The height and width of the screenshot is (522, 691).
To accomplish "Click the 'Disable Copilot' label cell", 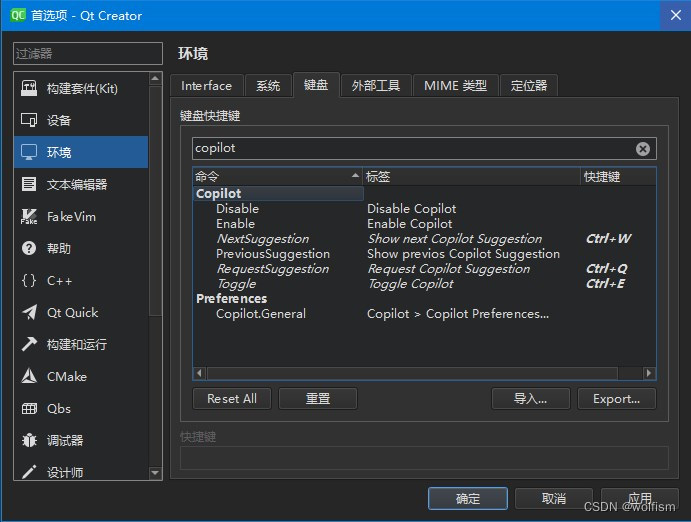I will coord(411,209).
